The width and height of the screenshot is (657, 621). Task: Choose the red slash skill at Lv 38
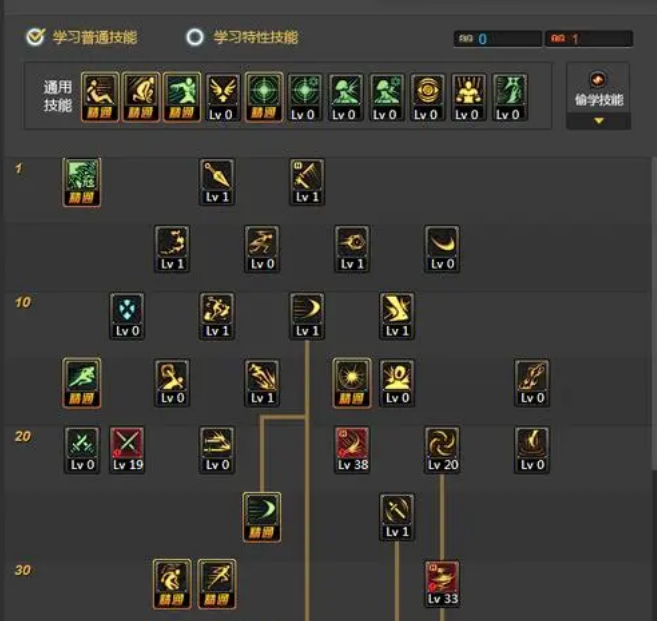click(352, 450)
